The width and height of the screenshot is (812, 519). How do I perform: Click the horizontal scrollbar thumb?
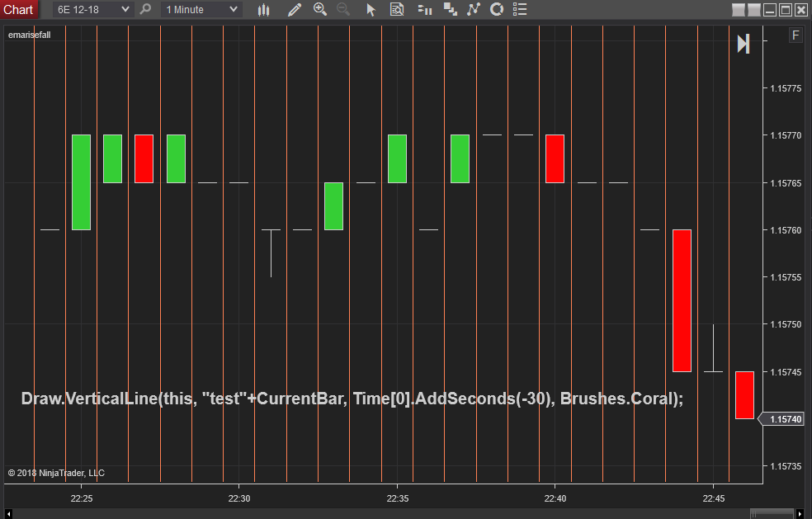[x=772, y=514]
